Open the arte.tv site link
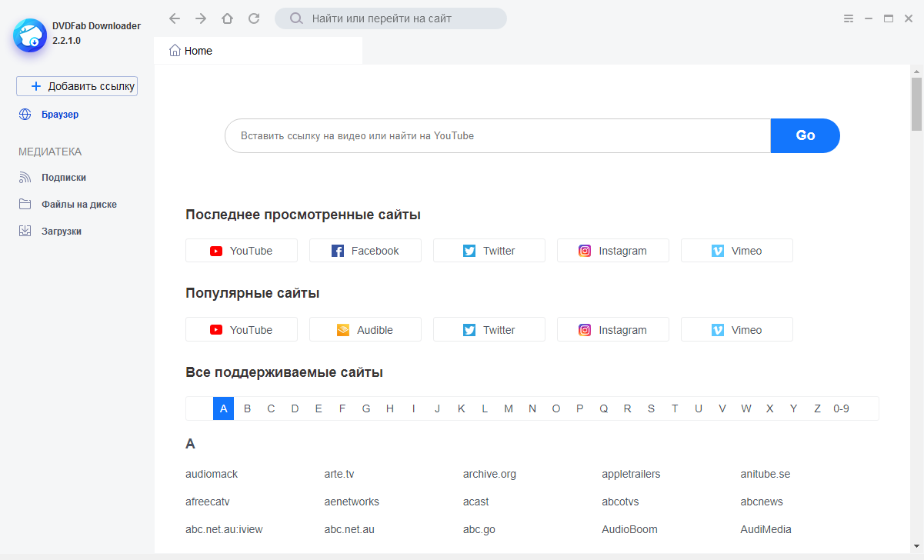Image resolution: width=924 pixels, height=560 pixels. [x=339, y=474]
